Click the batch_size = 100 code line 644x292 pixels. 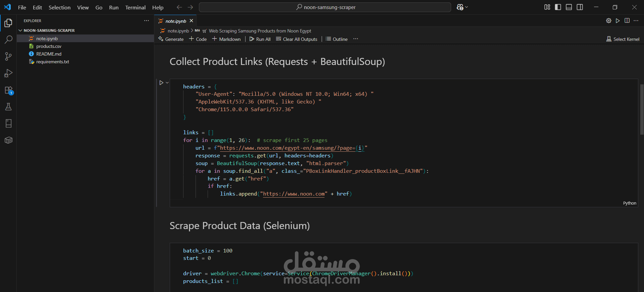point(208,251)
